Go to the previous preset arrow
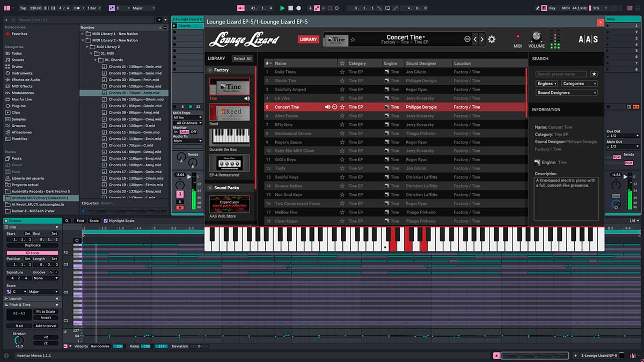Viewport: 644px width, 362px height. pyautogui.click(x=475, y=39)
